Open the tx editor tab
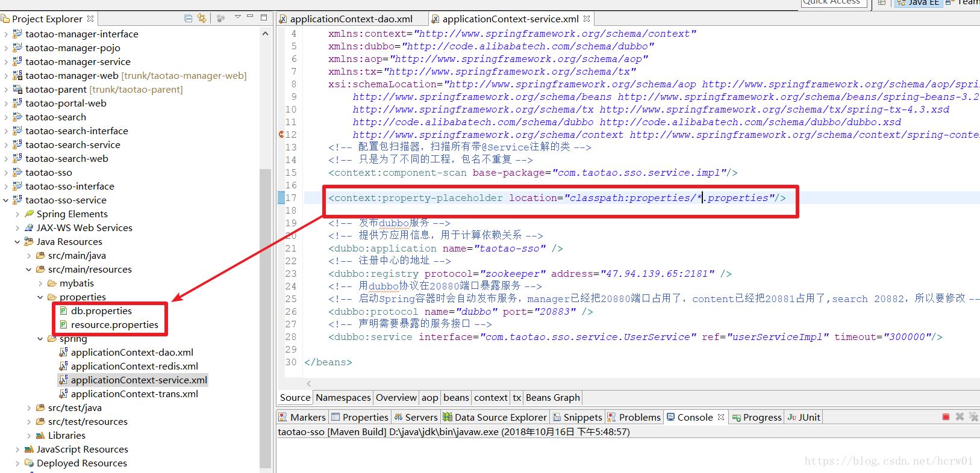 click(517, 398)
